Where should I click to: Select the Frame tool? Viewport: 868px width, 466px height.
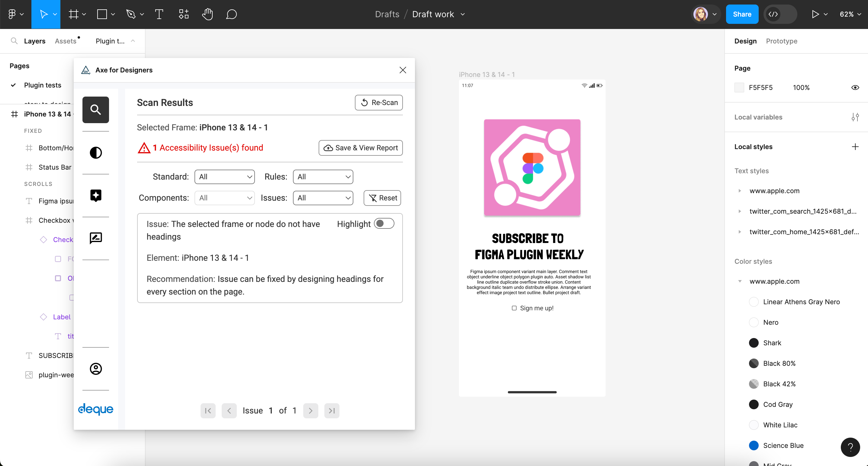[x=73, y=14]
